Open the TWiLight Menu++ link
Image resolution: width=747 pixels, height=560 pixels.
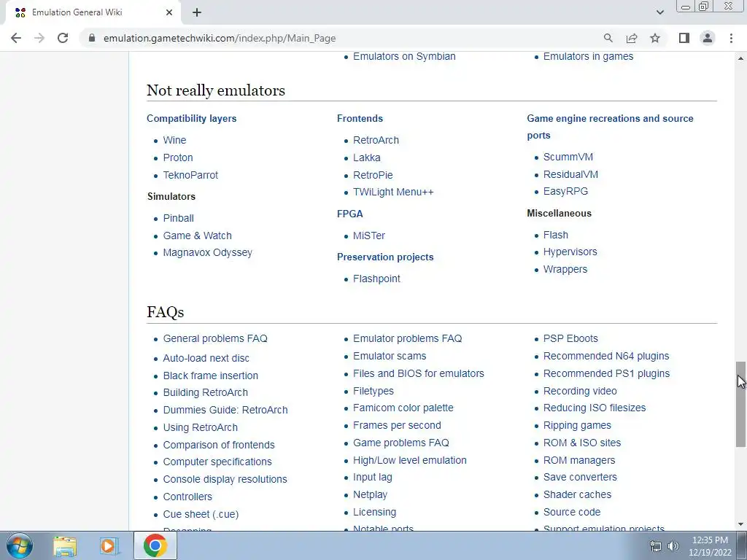pyautogui.click(x=393, y=192)
